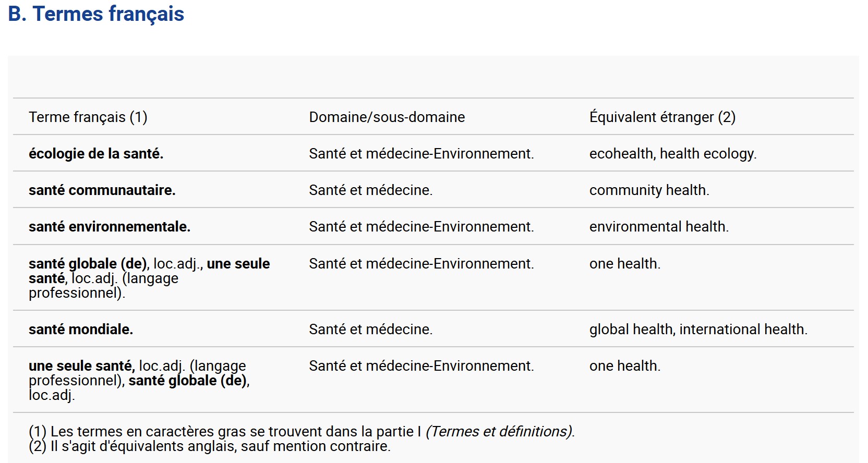Select the 'Équivalent étranger (2)' column header

click(662, 117)
